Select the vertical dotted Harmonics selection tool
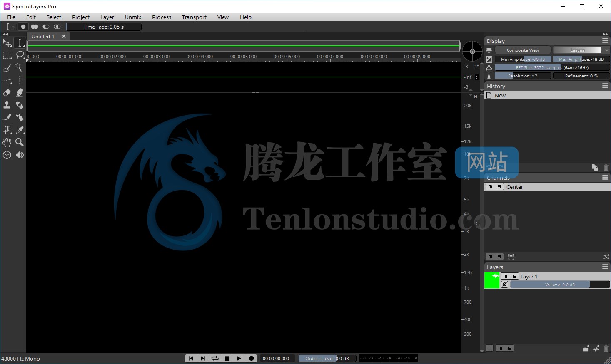Screen dimensions: 611x364 point(20,80)
